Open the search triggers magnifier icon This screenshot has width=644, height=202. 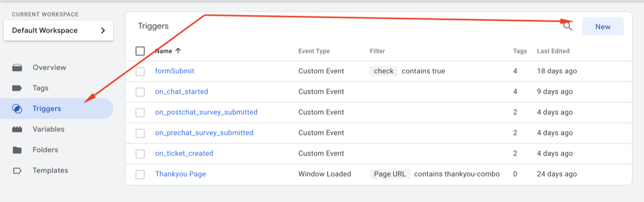(568, 26)
